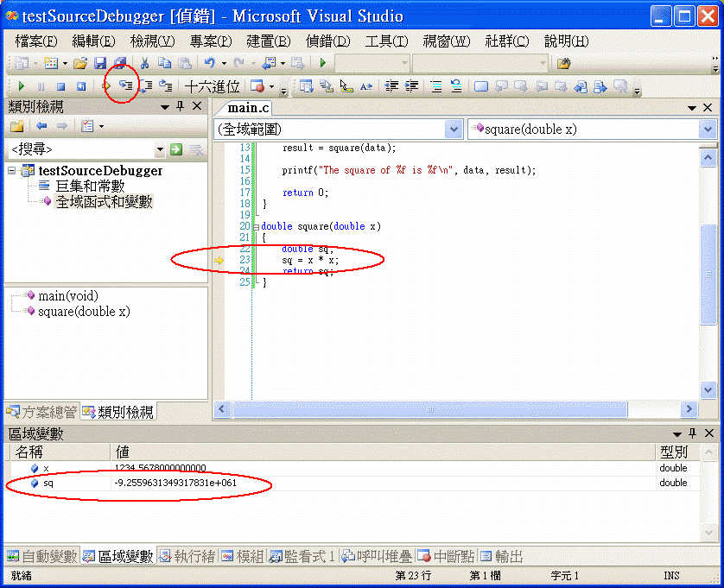This screenshot has width=724, height=588.
Task: Uncomment the selected lines
Action: coord(456,86)
